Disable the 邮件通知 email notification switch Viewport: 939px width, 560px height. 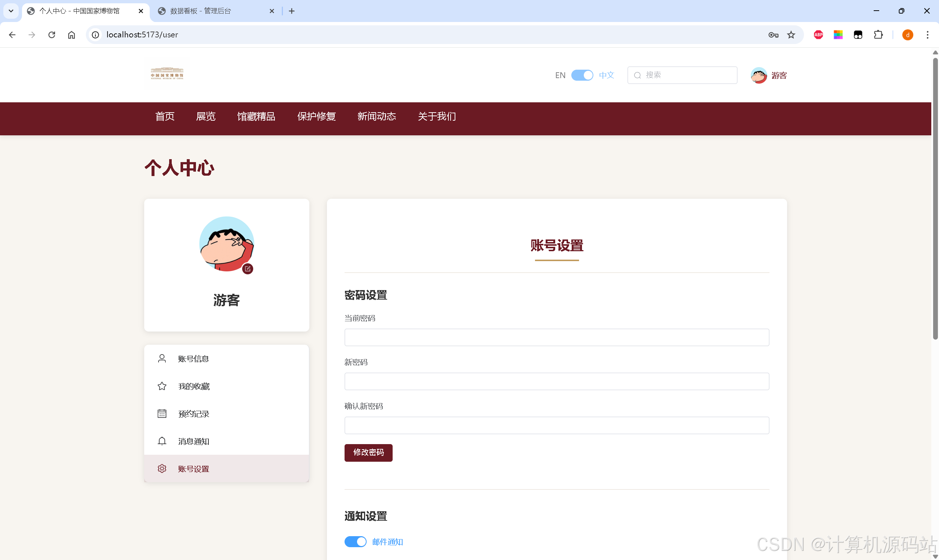click(355, 542)
